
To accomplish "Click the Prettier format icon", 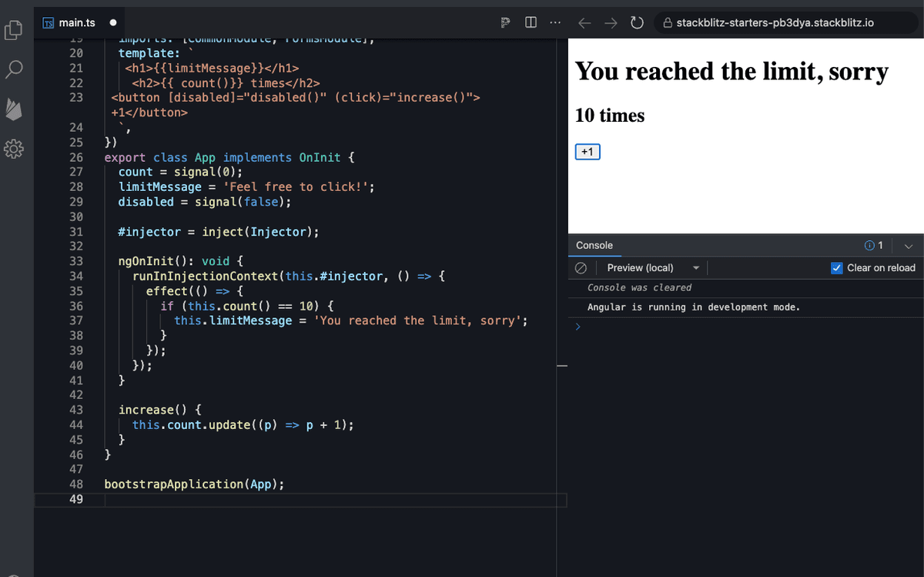I will tap(506, 23).
